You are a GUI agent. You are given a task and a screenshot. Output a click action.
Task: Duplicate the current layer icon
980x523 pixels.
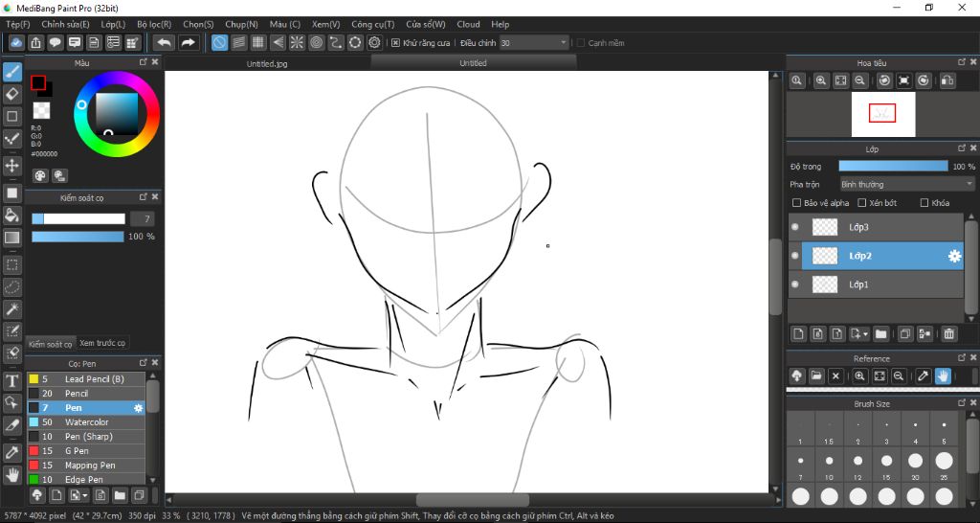click(x=905, y=334)
